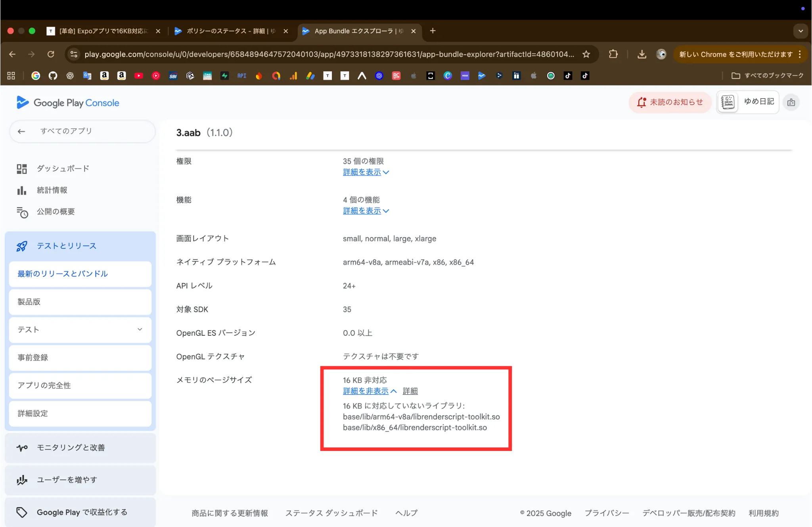Viewport: 812px width, 527px height.
Task: Open 最新のリリースとバンドル in sidebar
Action: (x=62, y=273)
